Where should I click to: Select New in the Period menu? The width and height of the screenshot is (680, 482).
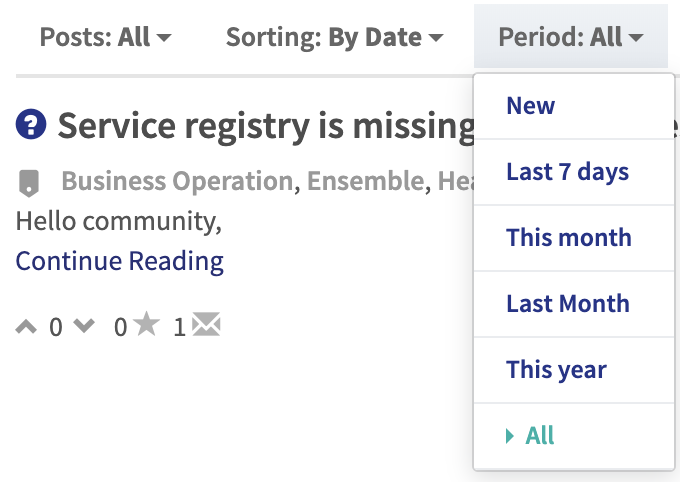574,106
